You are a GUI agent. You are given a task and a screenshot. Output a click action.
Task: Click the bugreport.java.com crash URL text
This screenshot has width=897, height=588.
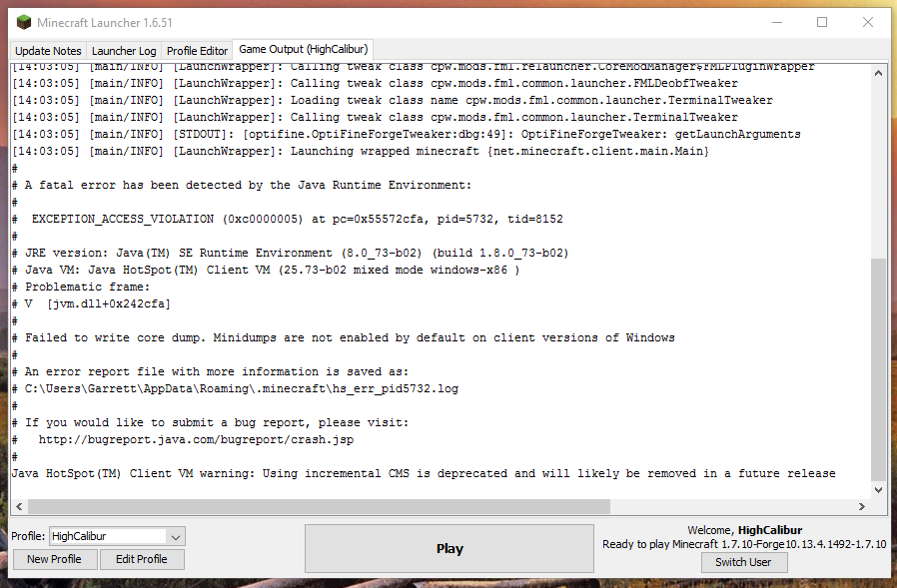pos(196,439)
